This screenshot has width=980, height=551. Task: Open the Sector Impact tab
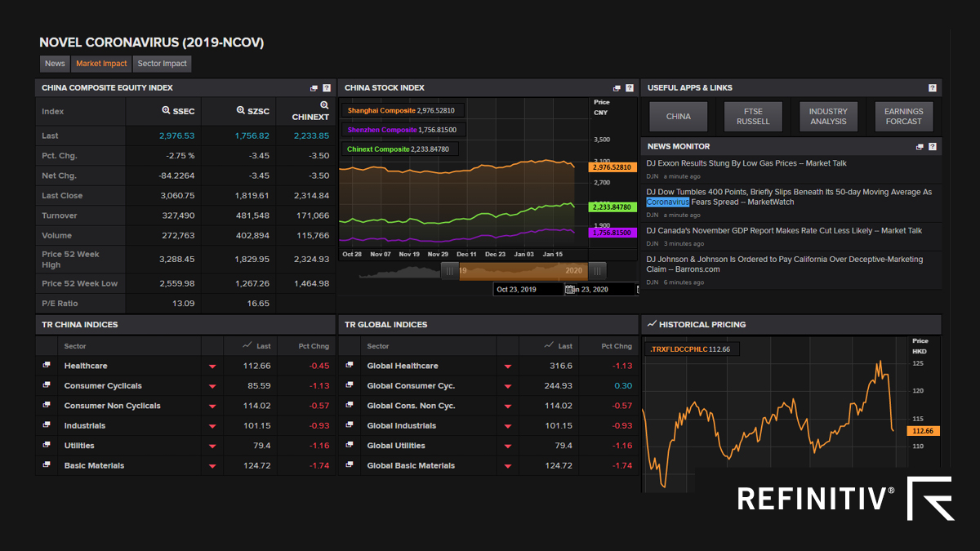point(162,64)
